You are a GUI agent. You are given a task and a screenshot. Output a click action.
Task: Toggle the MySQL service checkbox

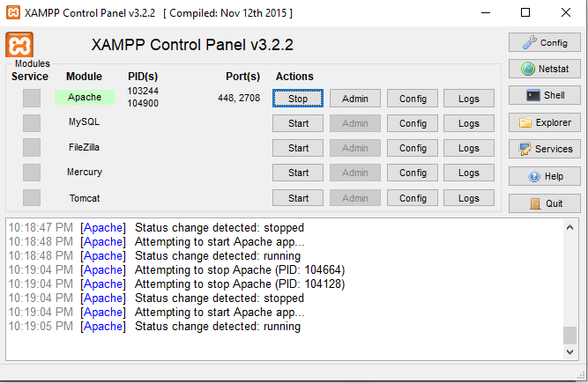coord(32,122)
